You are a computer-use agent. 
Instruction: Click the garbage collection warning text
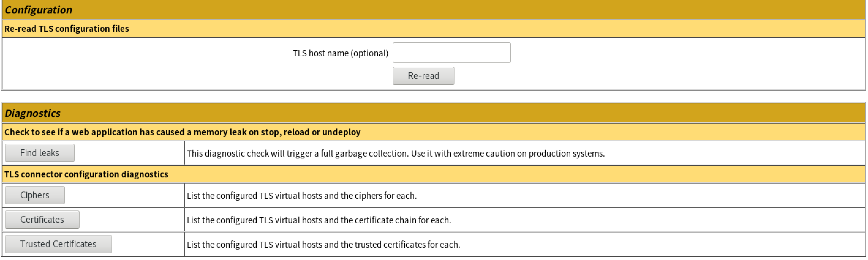pos(396,153)
